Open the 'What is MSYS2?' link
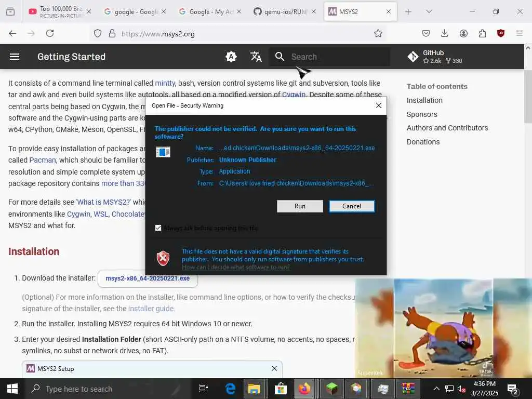532x399 pixels. pyautogui.click(x=103, y=202)
